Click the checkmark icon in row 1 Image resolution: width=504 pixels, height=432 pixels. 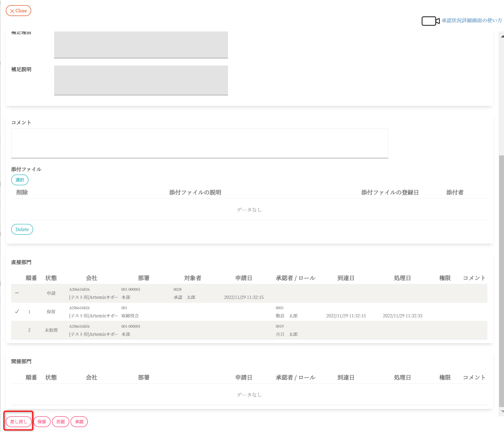click(17, 311)
